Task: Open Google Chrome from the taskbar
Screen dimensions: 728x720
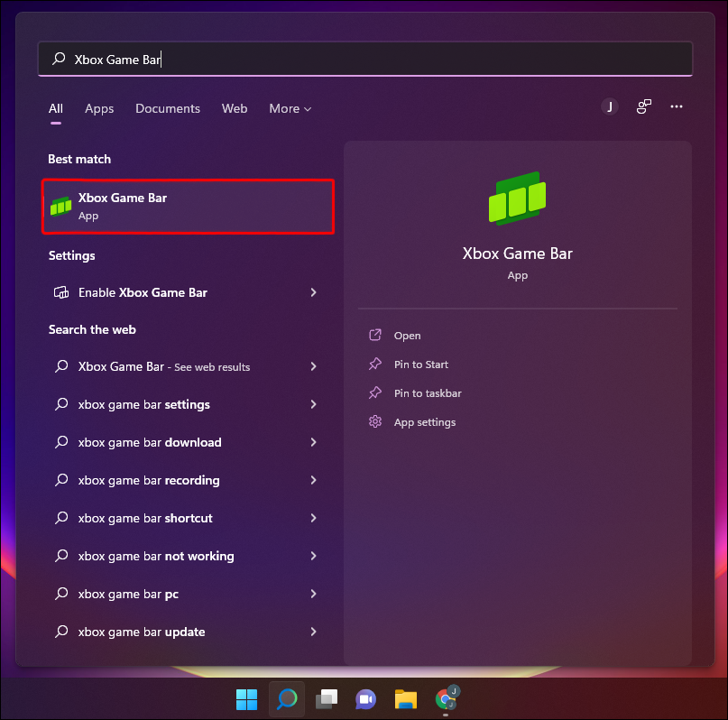Action: [x=447, y=698]
